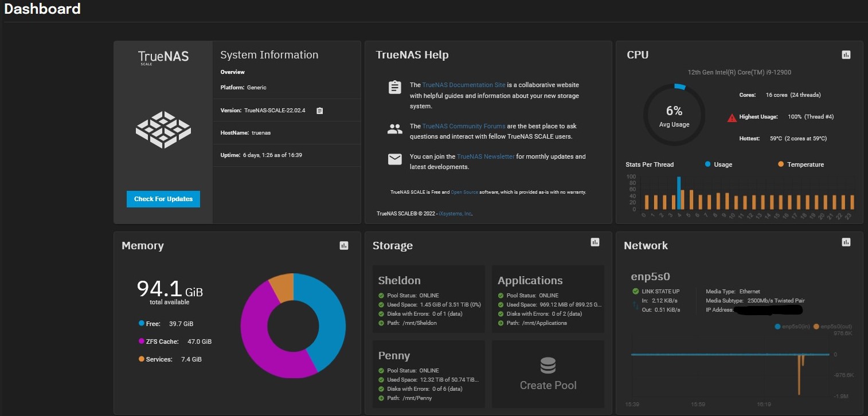Click the tall blue usage bar for thread 4

tap(679, 193)
